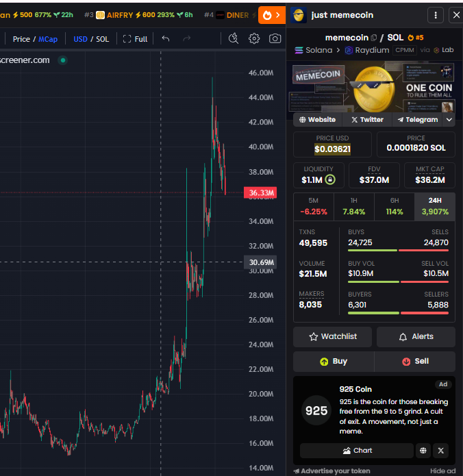Click the 36.33M current price label
The height and width of the screenshot is (476, 463).
click(260, 192)
